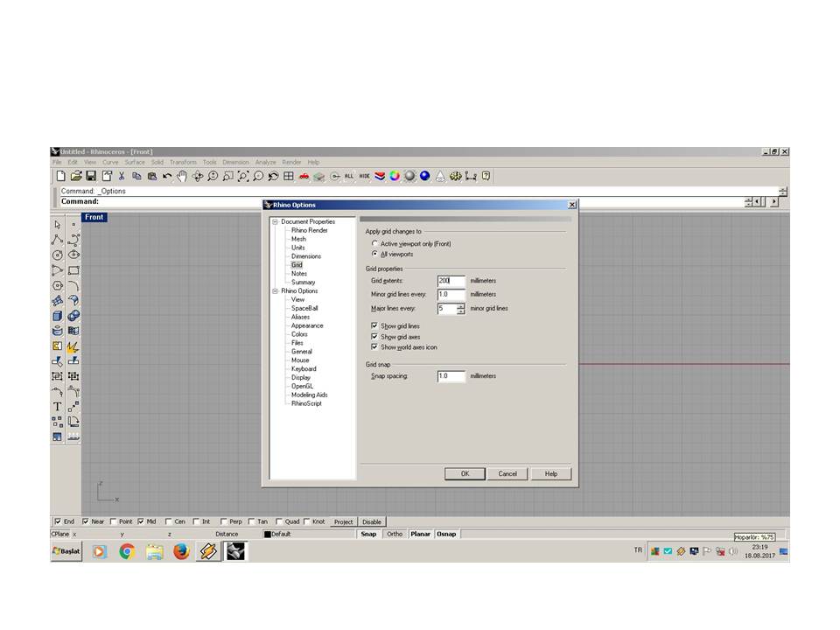Screen dimensions: 840x630
Task: Activate the Pan hand tool
Action: coord(182,176)
